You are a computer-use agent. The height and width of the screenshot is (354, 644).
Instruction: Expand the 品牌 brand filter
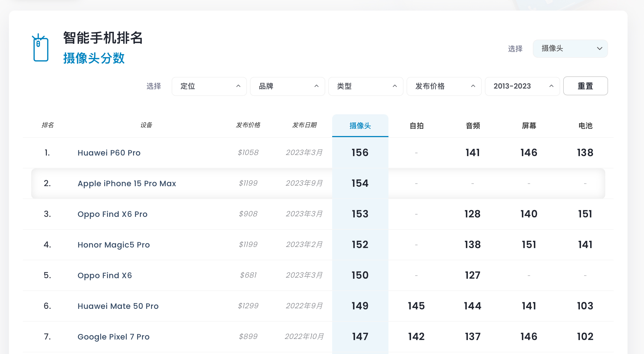pos(287,86)
